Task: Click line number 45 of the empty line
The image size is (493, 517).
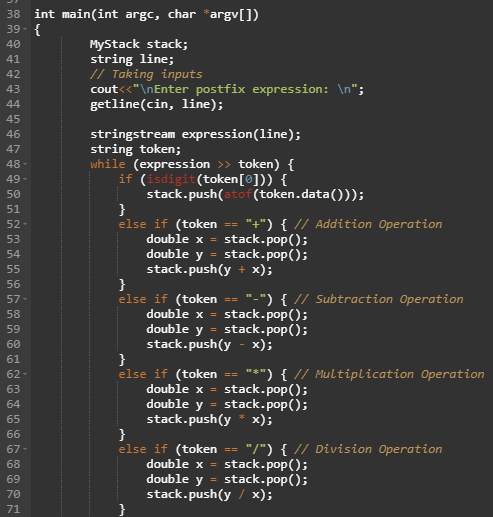Action: [x=13, y=119]
